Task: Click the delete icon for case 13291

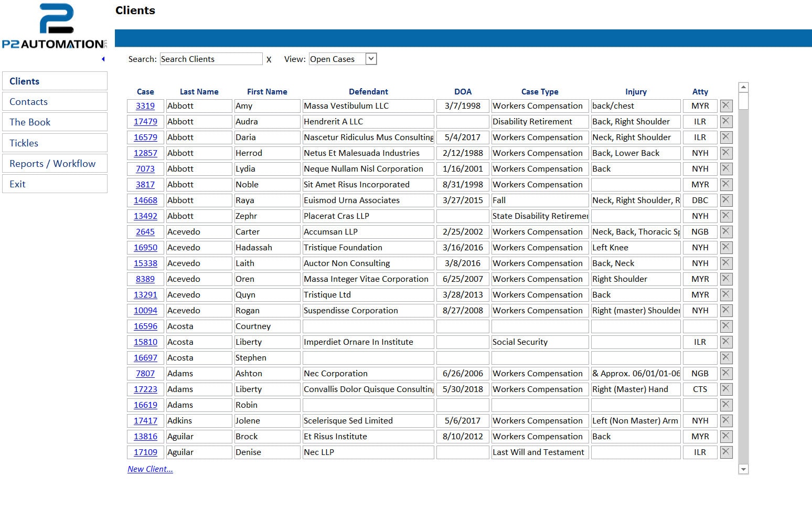Action: pos(726,294)
